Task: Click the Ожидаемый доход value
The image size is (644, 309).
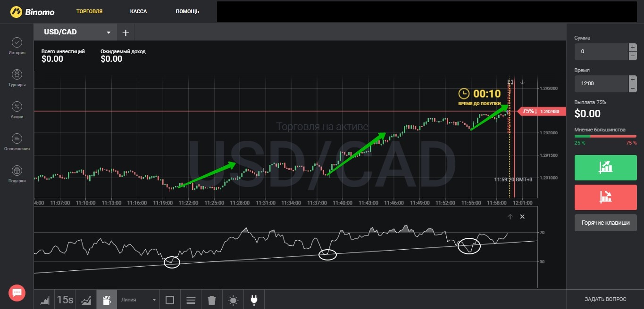Action: (111, 59)
